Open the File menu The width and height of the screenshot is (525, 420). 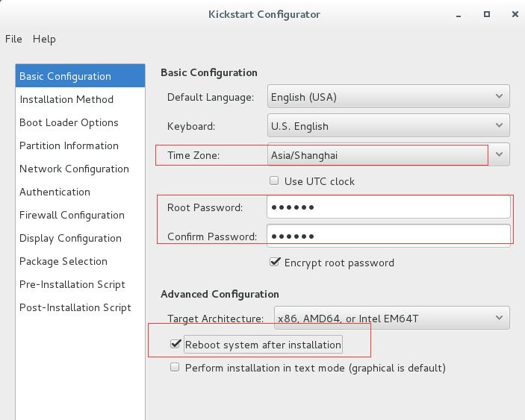pos(13,39)
